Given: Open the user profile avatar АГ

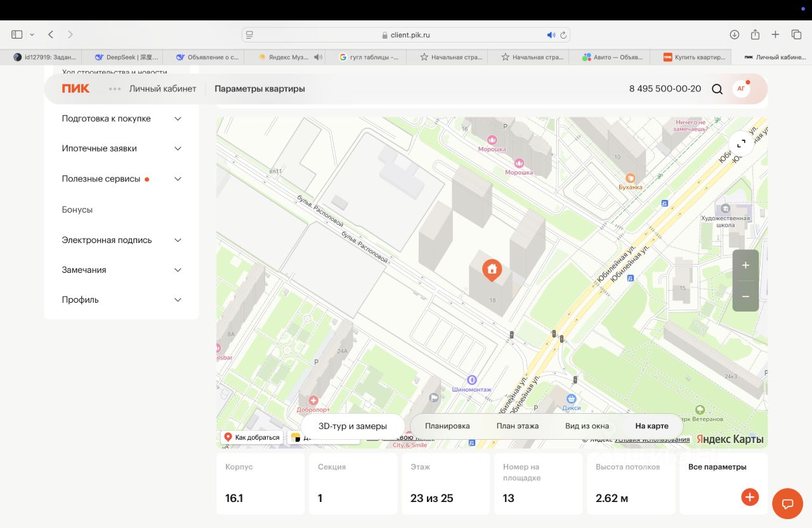Looking at the screenshot, I should coord(741,89).
